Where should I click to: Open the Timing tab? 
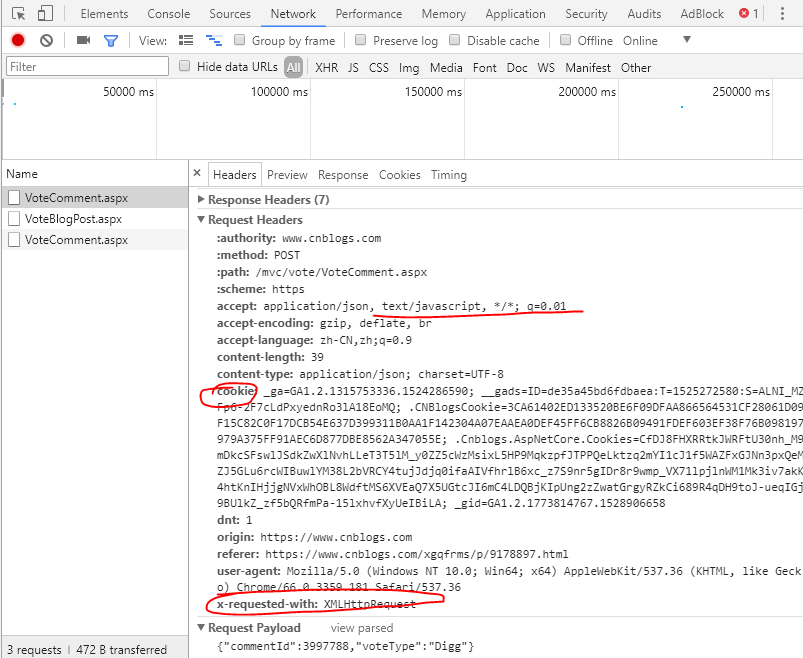pos(449,175)
